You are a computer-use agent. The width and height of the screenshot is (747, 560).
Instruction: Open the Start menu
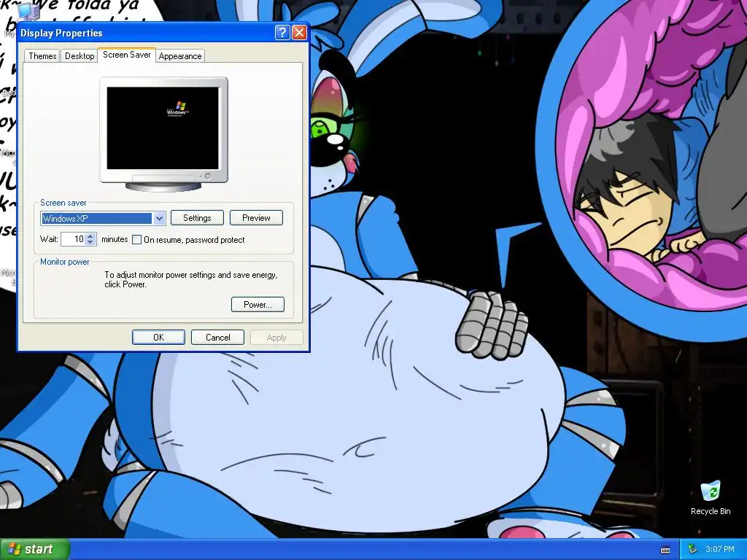pyautogui.click(x=34, y=549)
